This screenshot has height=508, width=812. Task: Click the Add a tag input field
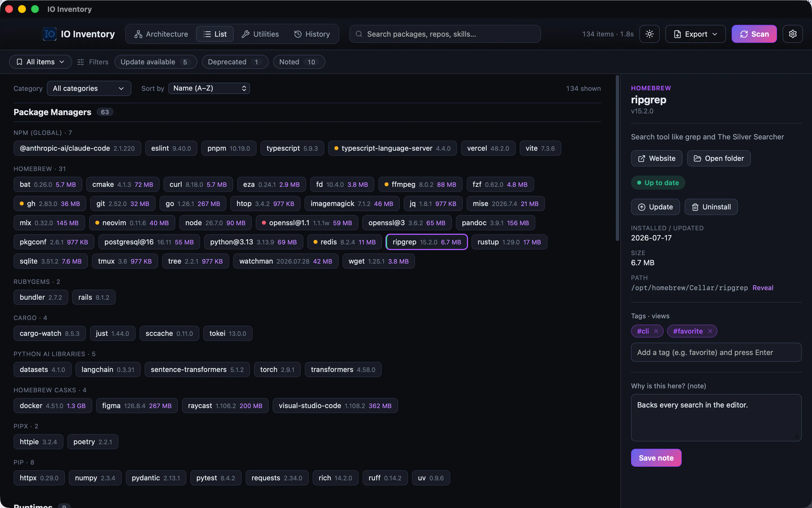(716, 352)
